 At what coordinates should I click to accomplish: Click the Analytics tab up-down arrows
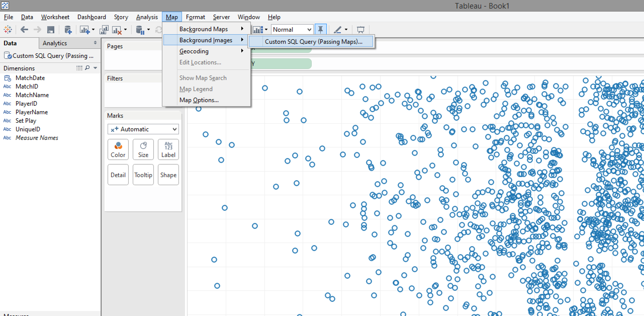(95, 43)
